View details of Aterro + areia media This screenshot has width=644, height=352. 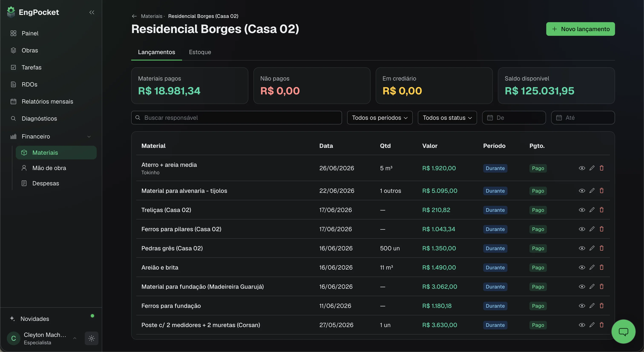click(x=582, y=168)
